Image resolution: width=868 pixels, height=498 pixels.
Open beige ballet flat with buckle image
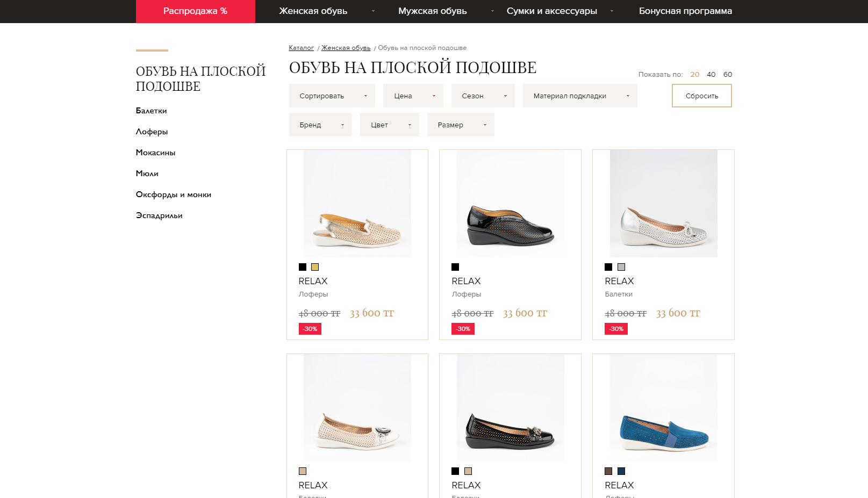(357, 408)
